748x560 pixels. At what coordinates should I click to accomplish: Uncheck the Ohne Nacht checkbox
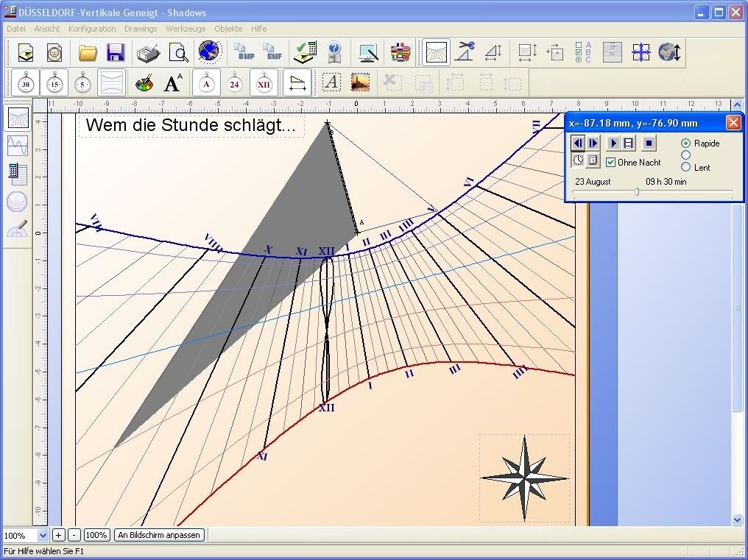(x=610, y=163)
